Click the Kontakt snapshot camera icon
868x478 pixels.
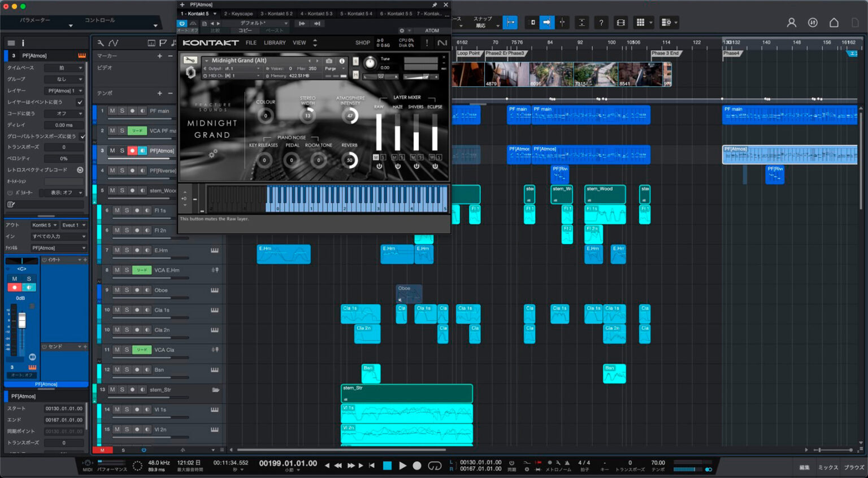pyautogui.click(x=329, y=61)
